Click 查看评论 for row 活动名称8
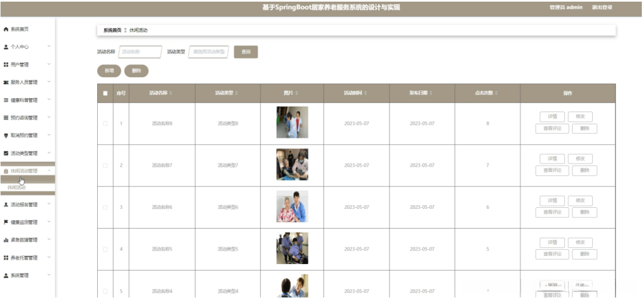The image size is (644, 298). (552, 128)
